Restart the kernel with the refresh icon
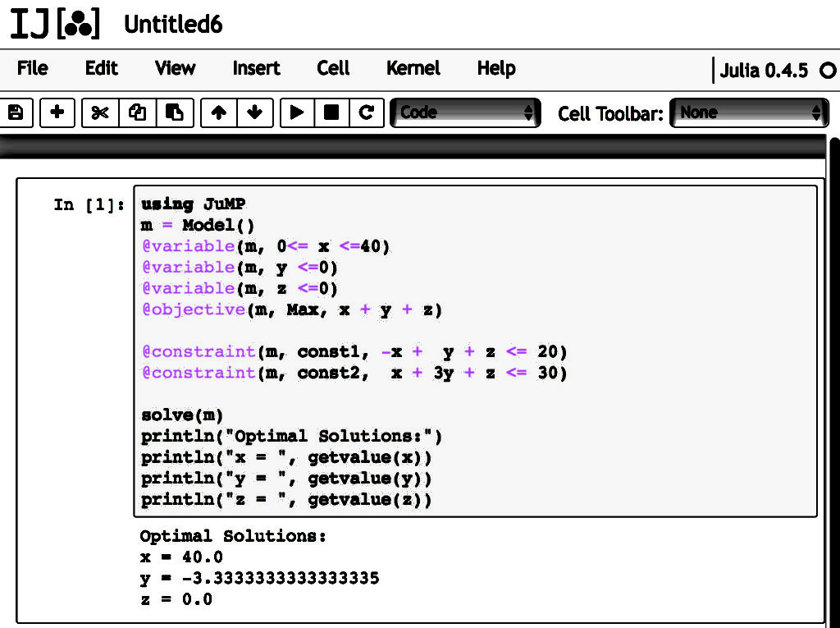The width and height of the screenshot is (840, 628). coord(366,113)
